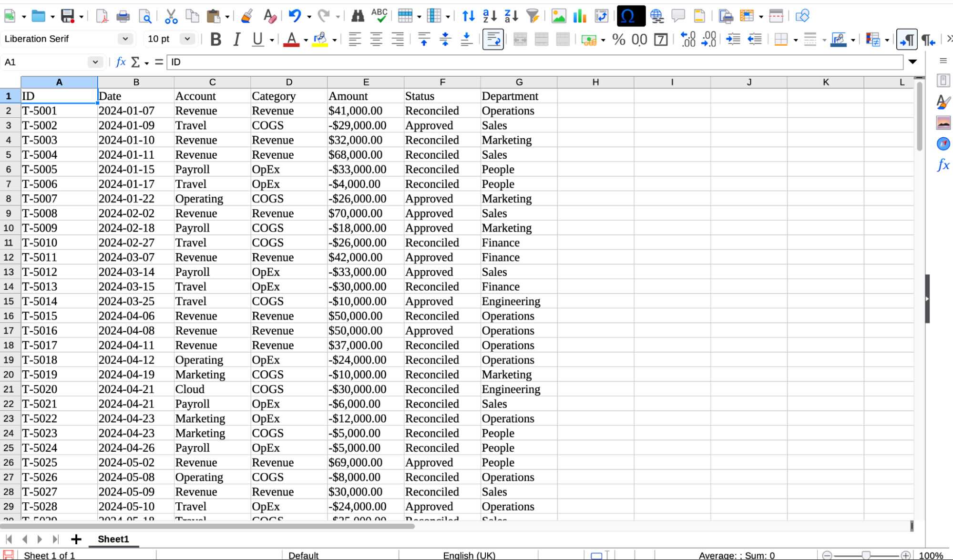Screen dimensions: 953x560
Task: Run the spelling check
Action: (x=379, y=16)
